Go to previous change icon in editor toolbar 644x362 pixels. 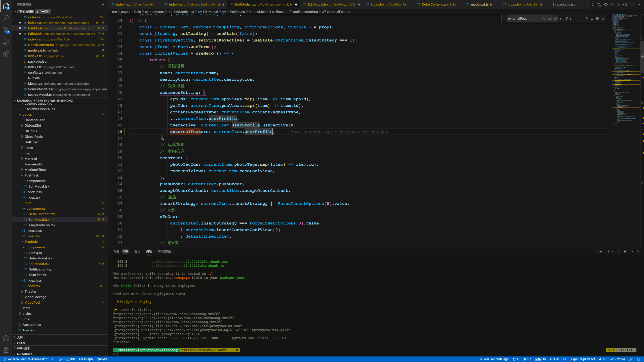pyautogui.click(x=605, y=5)
